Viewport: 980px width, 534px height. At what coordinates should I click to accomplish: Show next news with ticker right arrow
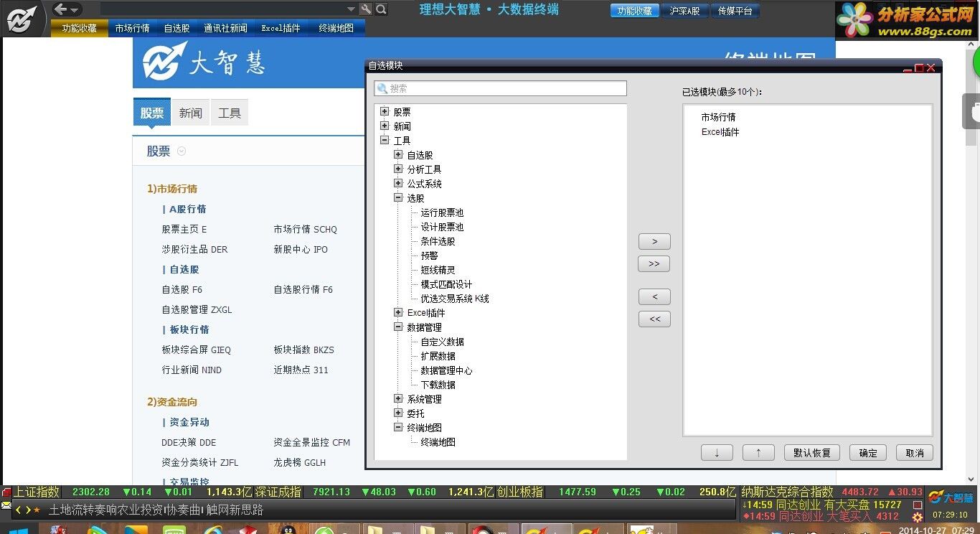27,510
